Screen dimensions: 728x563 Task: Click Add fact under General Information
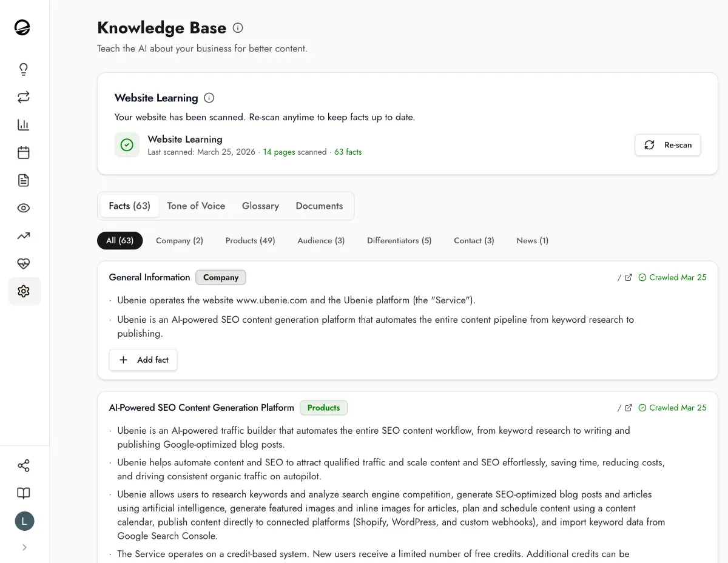pyautogui.click(x=143, y=360)
